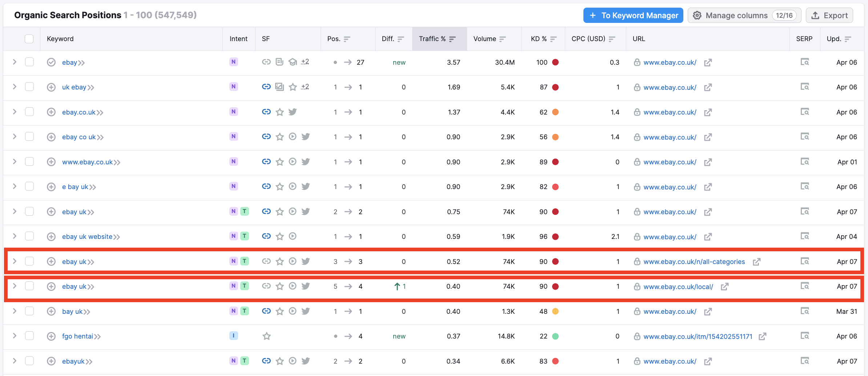
Task: Toggle select-all checkbox in table header
Action: (29, 39)
